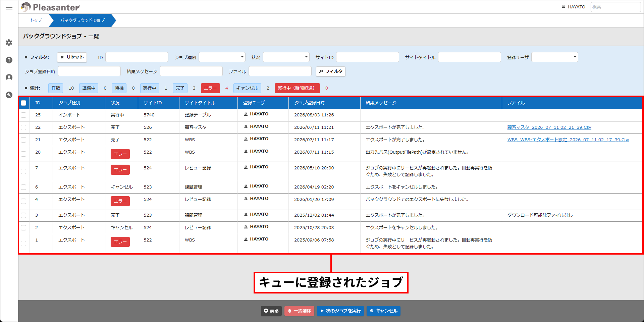Viewport: 644px width, 322px height.
Task: Open the ジョブ種別 dropdown
Action: coord(222,57)
